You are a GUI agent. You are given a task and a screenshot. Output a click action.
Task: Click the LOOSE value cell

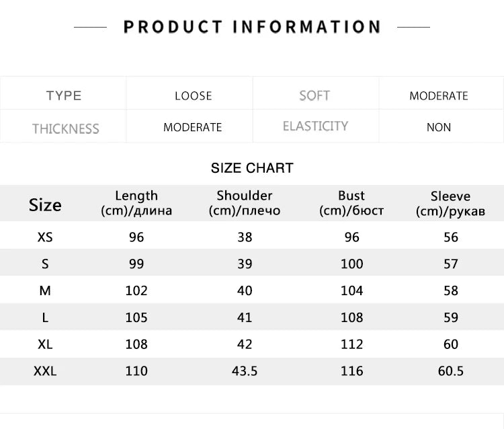[x=193, y=95]
